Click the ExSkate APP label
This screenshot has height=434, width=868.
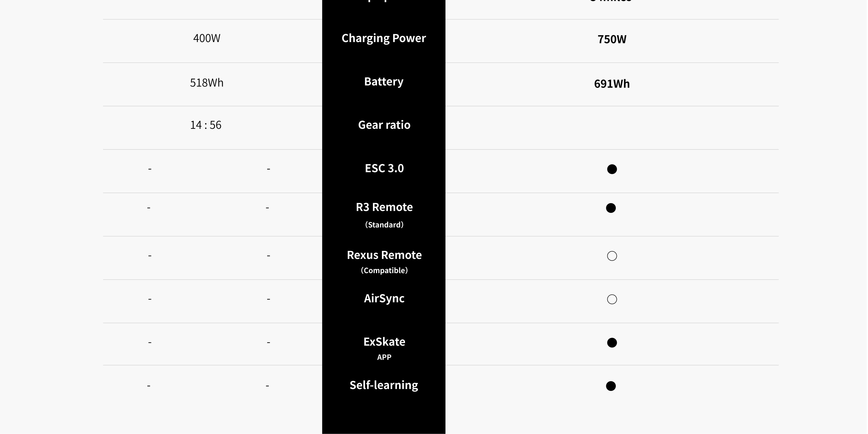pyautogui.click(x=384, y=348)
